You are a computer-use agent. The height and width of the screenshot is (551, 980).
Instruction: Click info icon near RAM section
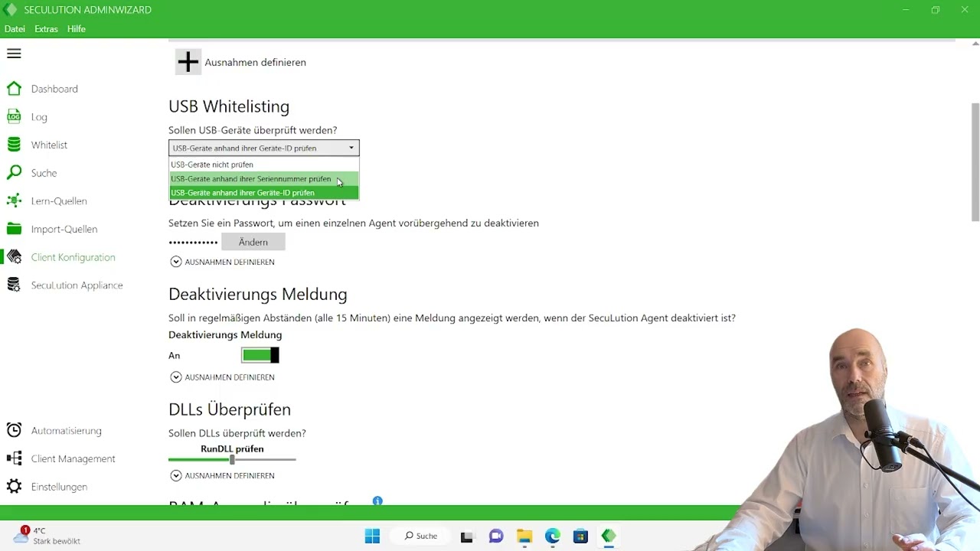click(377, 500)
